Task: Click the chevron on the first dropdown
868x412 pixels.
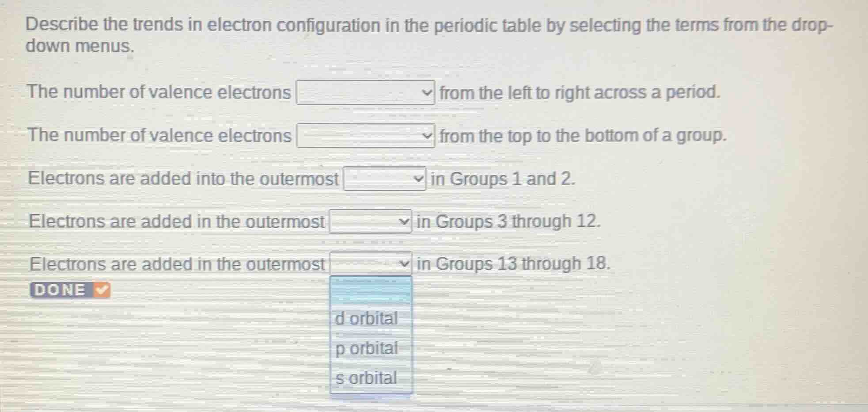Action: [427, 93]
